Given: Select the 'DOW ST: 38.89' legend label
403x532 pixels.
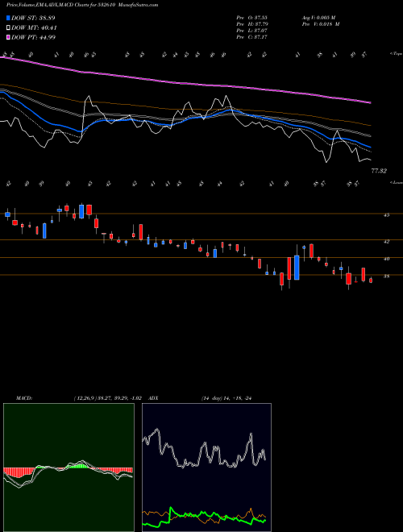Looking at the screenshot, I should (x=33, y=18).
